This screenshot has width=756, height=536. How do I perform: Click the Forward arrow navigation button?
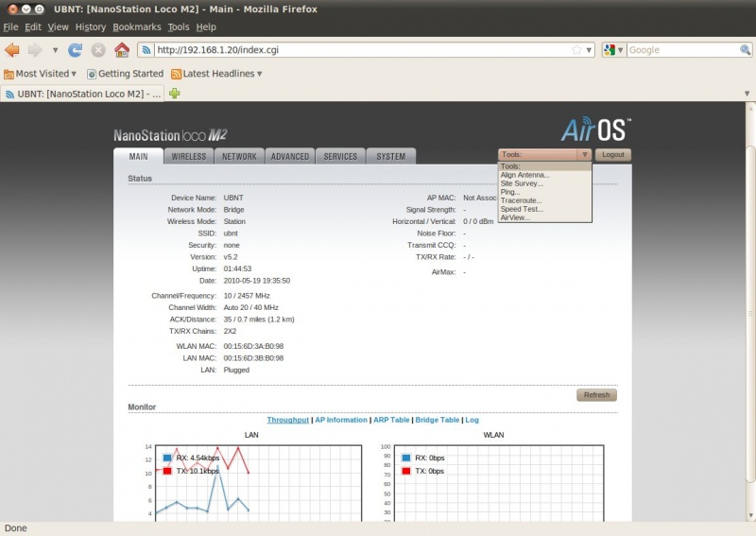35,50
